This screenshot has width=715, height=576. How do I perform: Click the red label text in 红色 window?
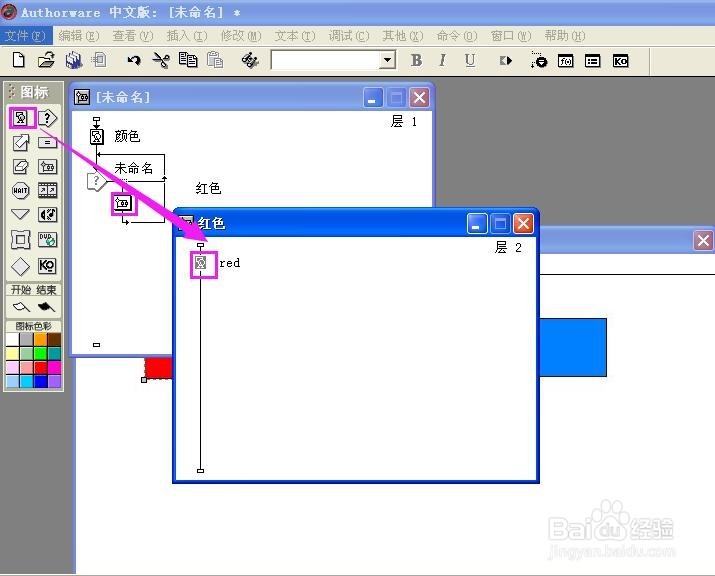pos(229,263)
